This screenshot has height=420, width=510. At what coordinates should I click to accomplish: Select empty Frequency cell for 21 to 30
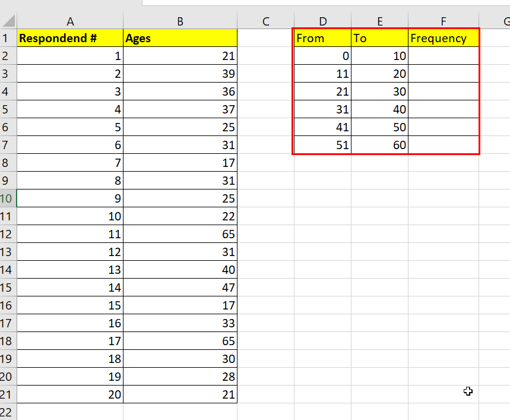click(444, 91)
